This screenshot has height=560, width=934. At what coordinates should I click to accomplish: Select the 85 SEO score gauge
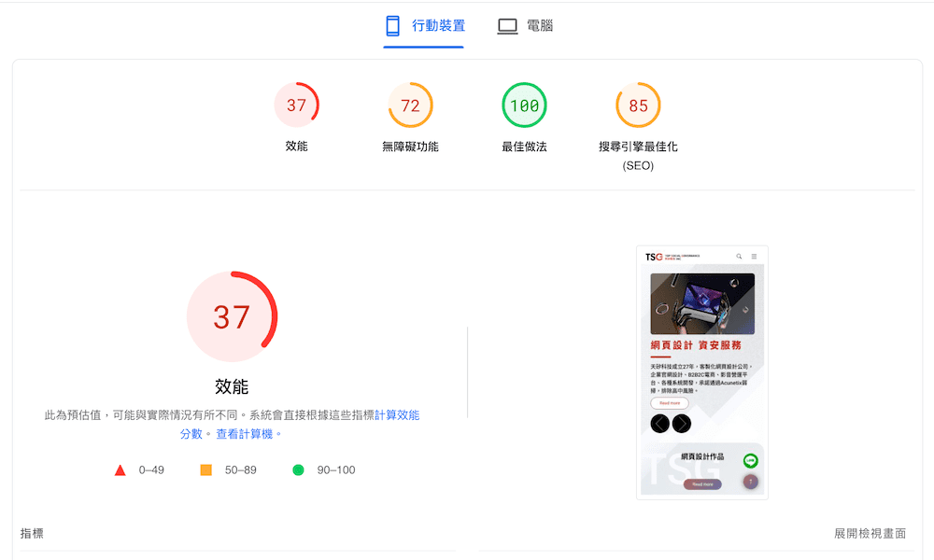[638, 105]
